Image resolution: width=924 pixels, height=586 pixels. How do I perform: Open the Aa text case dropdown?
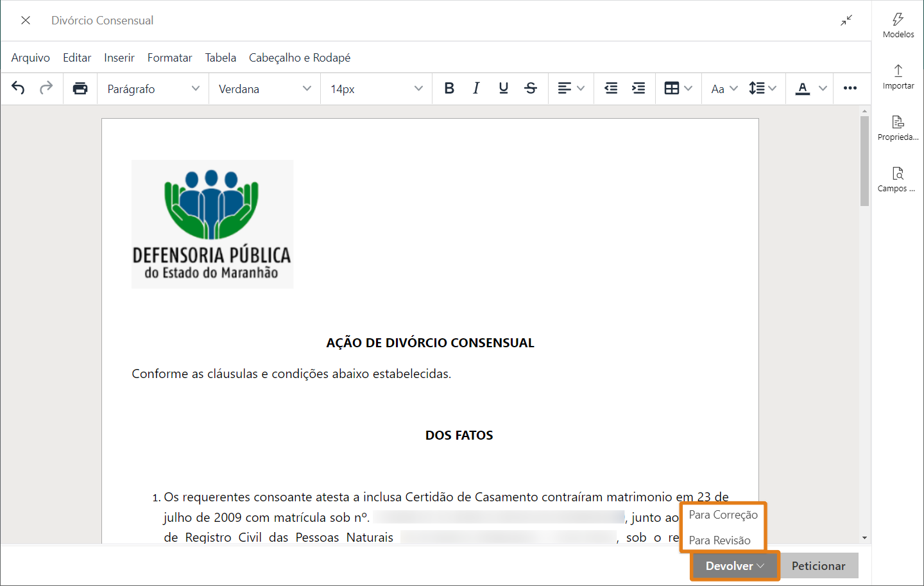tap(725, 89)
